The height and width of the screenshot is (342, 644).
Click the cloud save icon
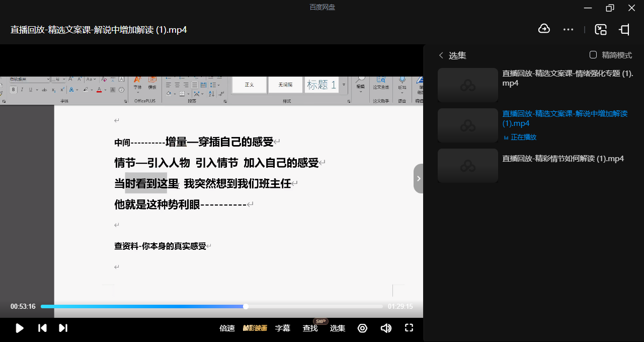click(544, 29)
